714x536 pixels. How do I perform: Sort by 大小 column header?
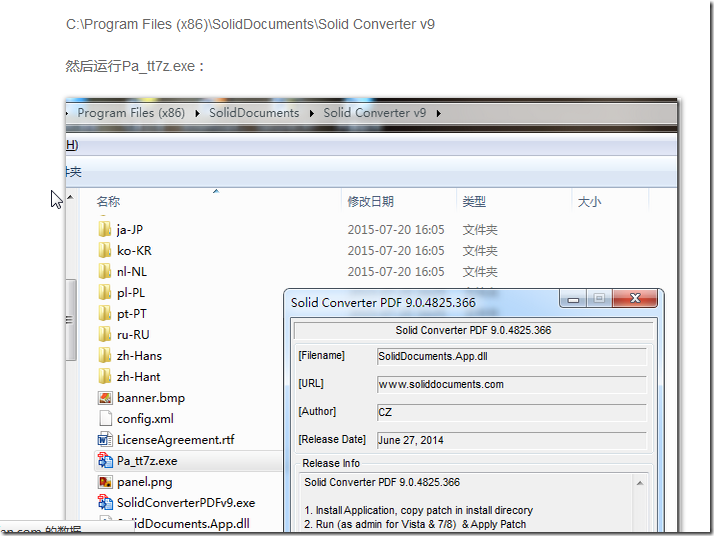click(x=589, y=201)
